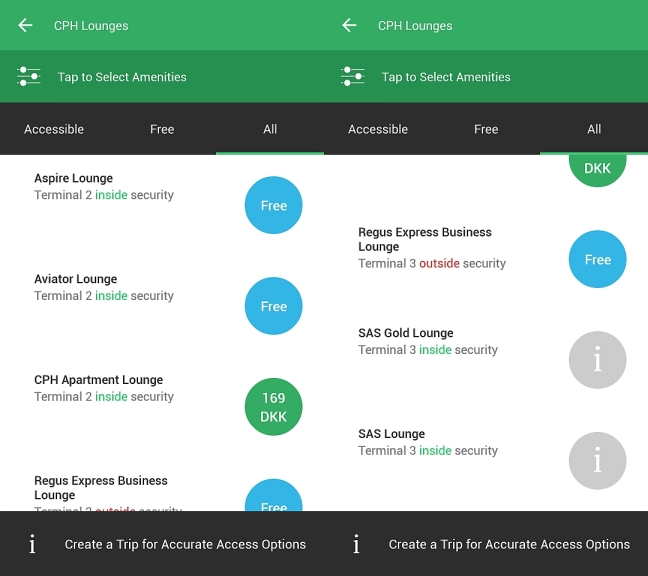Tap info icon in right bottom bar

coord(356,544)
